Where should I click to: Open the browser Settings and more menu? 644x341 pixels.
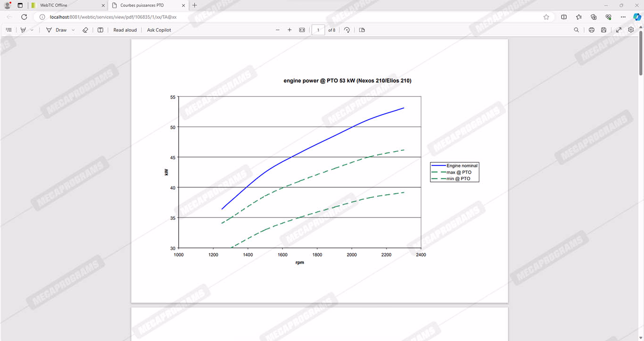click(623, 17)
